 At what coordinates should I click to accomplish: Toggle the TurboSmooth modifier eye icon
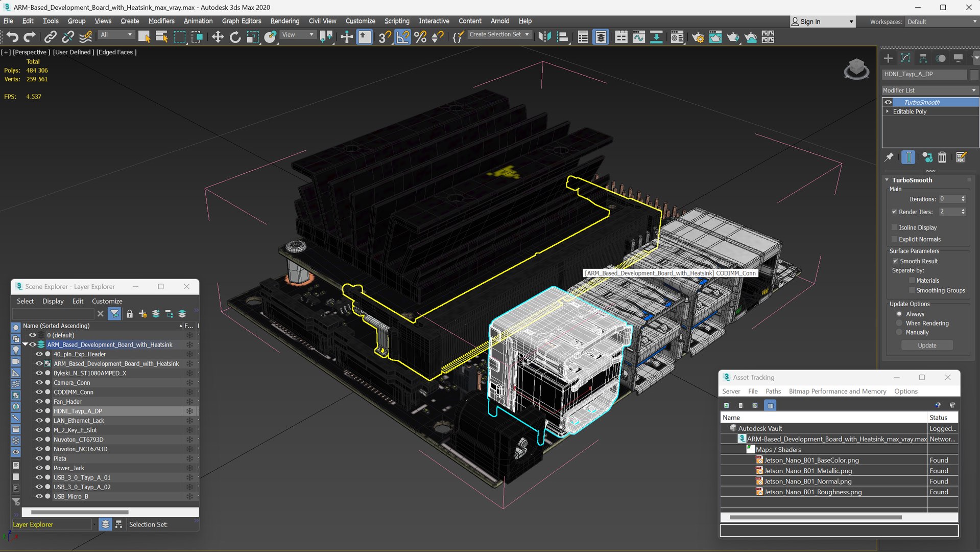coord(888,102)
